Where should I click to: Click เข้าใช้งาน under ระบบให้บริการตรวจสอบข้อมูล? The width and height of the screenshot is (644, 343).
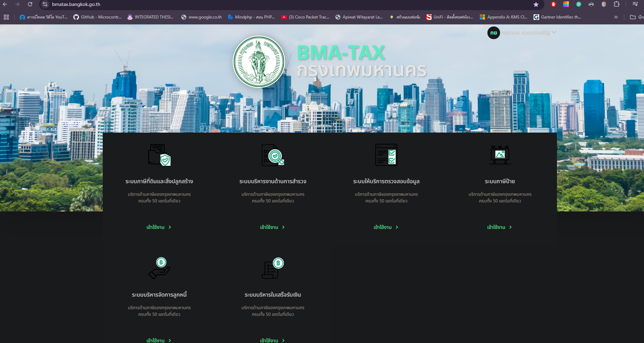(x=386, y=227)
